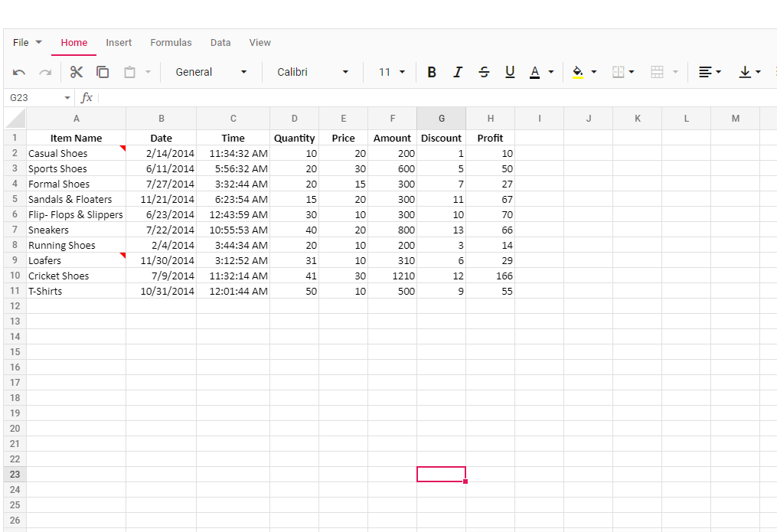Toggle bold formatting
777x532 pixels.
click(432, 72)
